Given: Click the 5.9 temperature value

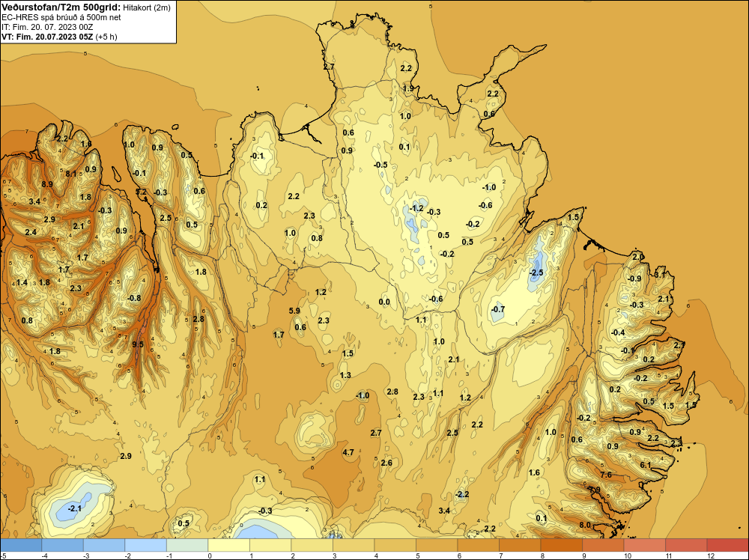Looking at the screenshot, I should [294, 311].
